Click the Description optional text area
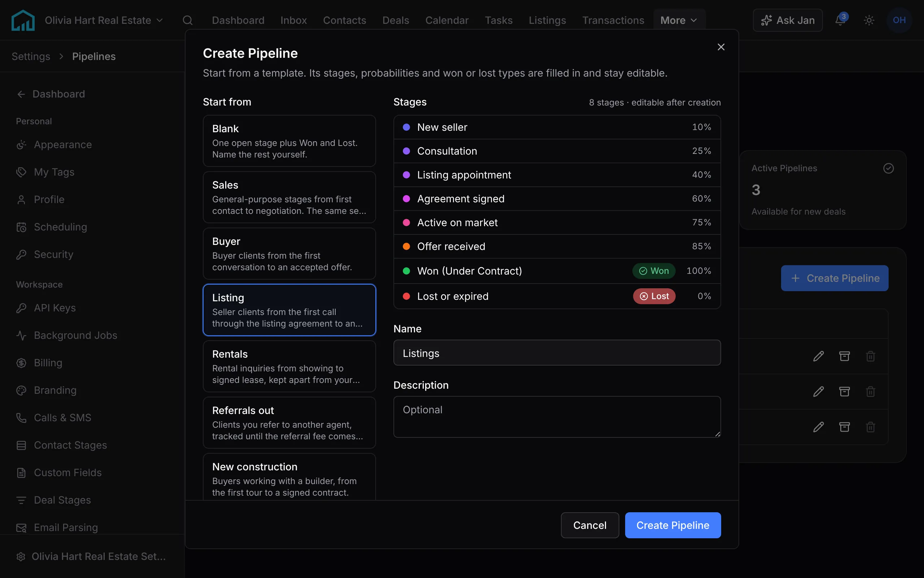The height and width of the screenshot is (578, 924). 557,417
